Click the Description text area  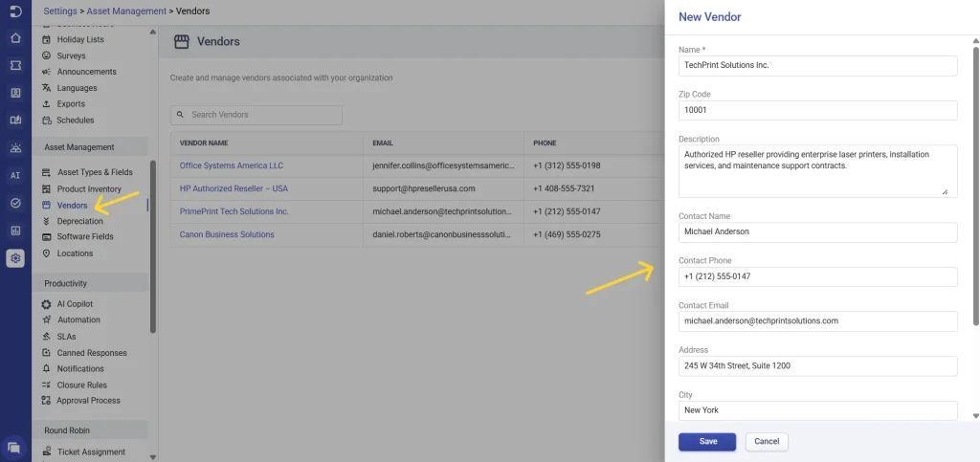(818, 171)
